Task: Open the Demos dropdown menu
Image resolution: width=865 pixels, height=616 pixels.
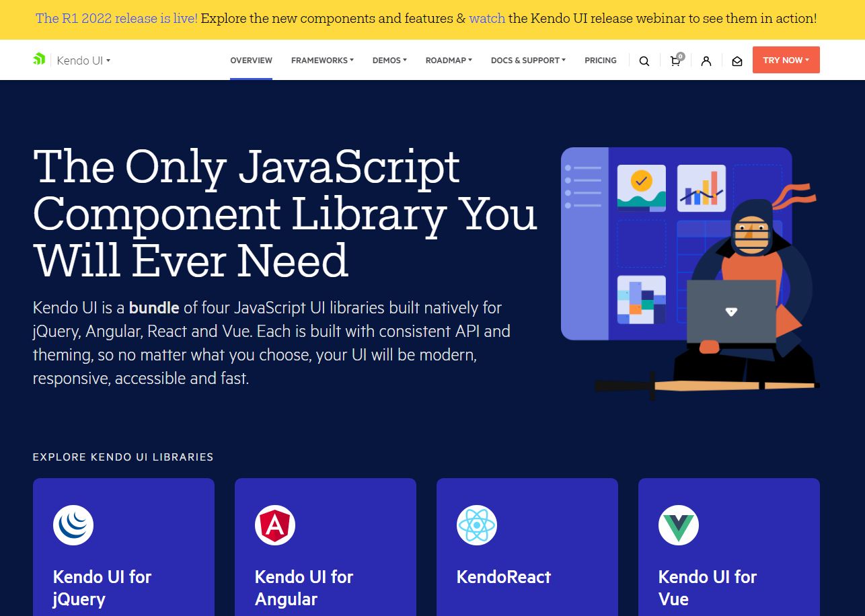Action: pos(389,61)
